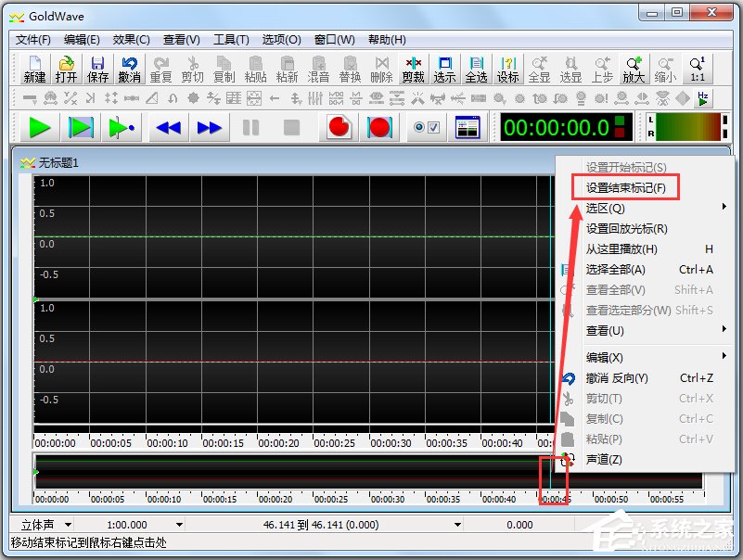
Task: Click the 打开 (Open) toolbar icon
Action: [66, 70]
